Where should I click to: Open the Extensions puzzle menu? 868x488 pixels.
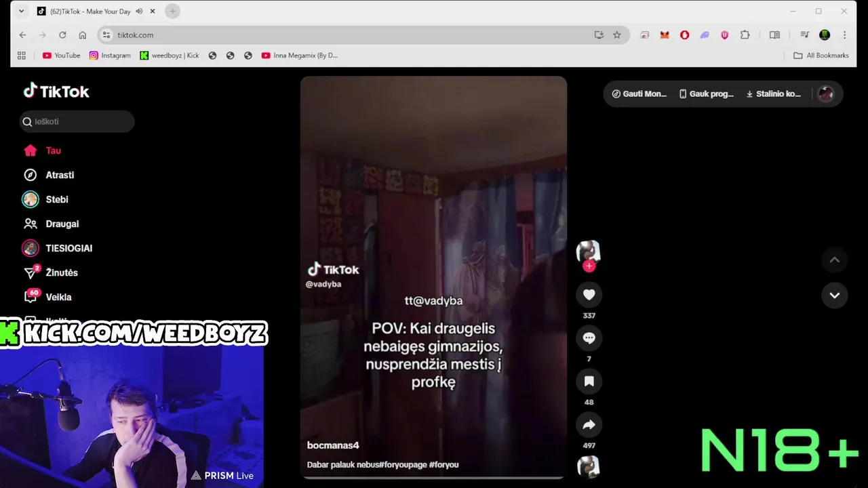coord(745,35)
